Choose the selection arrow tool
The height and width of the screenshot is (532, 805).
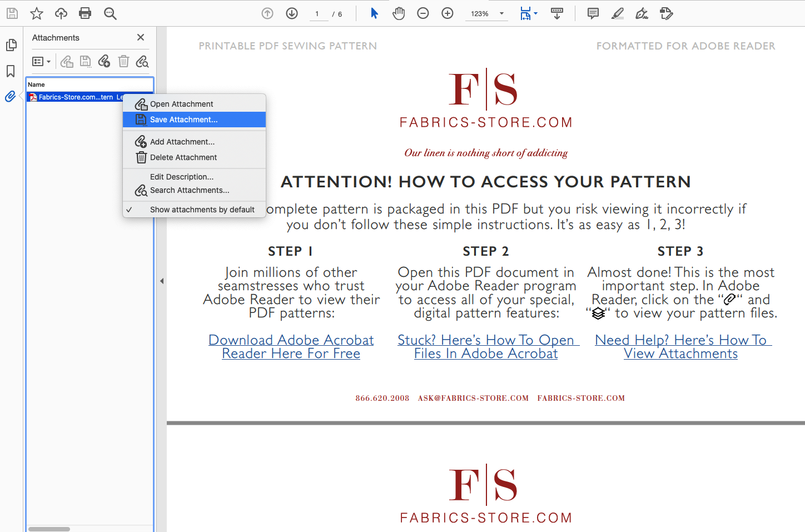point(374,13)
